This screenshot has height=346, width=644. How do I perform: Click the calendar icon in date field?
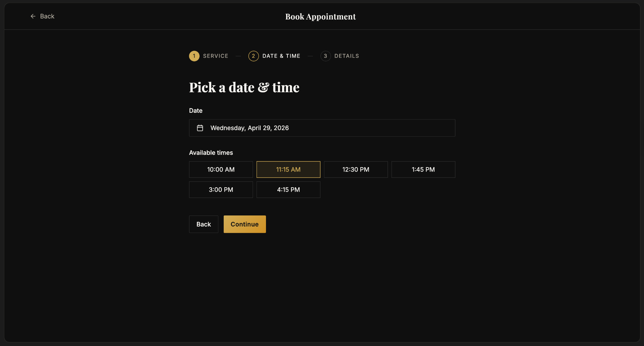click(200, 128)
